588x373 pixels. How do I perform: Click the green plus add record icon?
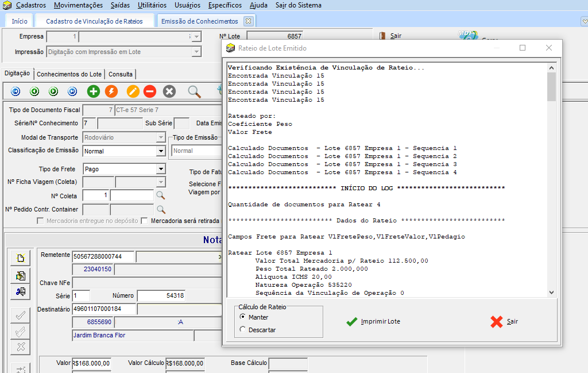pos(93,91)
